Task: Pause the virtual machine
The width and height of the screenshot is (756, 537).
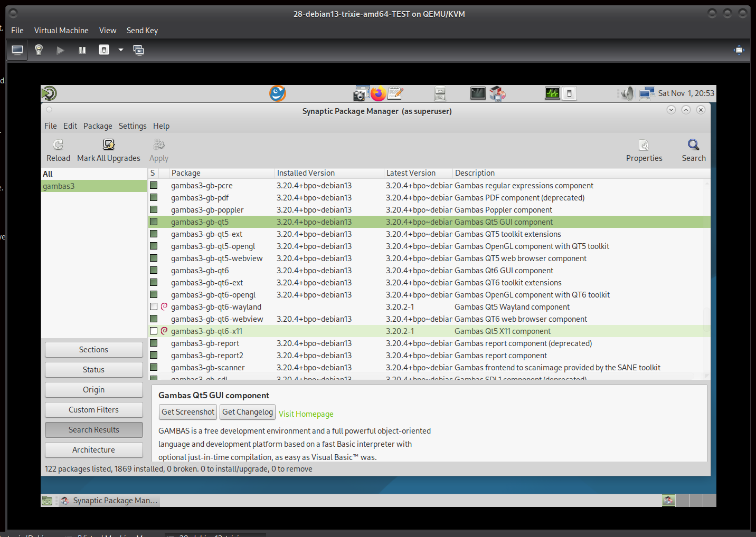Action: (82, 50)
